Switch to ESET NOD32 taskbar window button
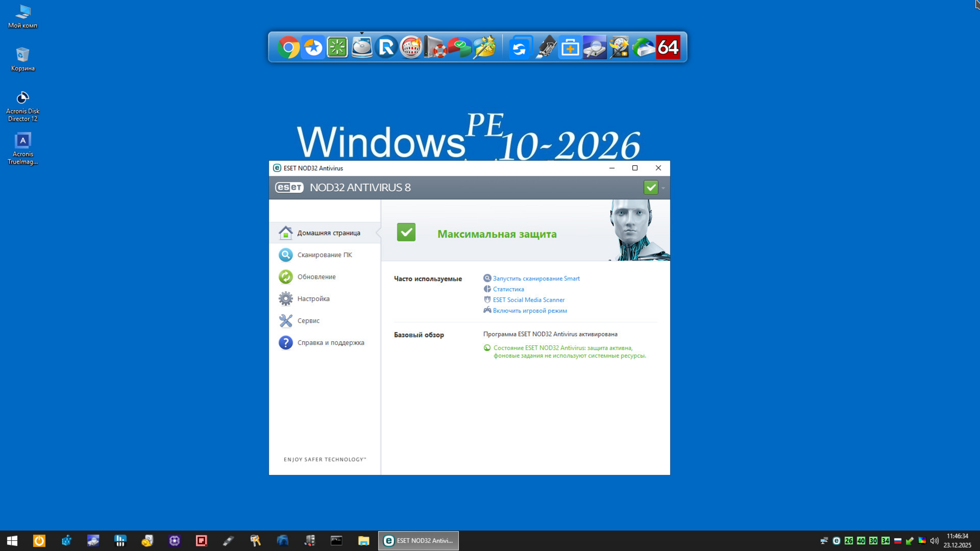The width and height of the screenshot is (980, 551). (x=418, y=541)
